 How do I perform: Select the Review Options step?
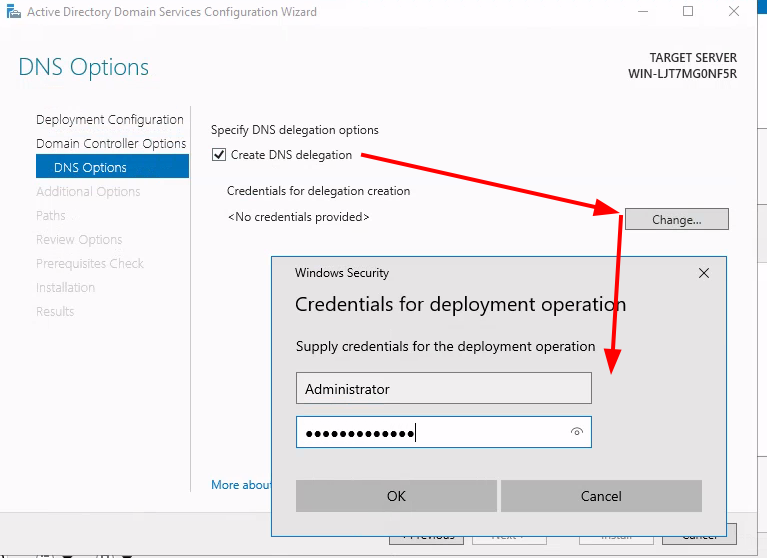(79, 239)
